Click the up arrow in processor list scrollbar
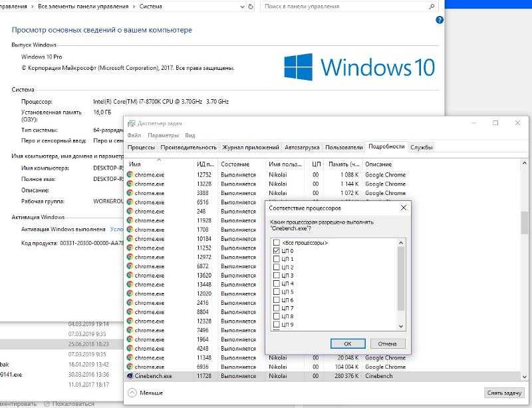The height and width of the screenshot is (408, 532). tap(401, 242)
